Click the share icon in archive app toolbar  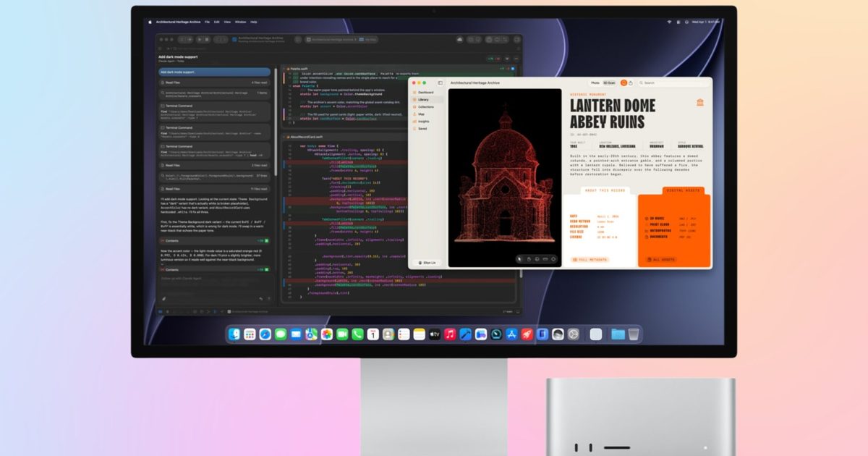pyautogui.click(x=631, y=83)
